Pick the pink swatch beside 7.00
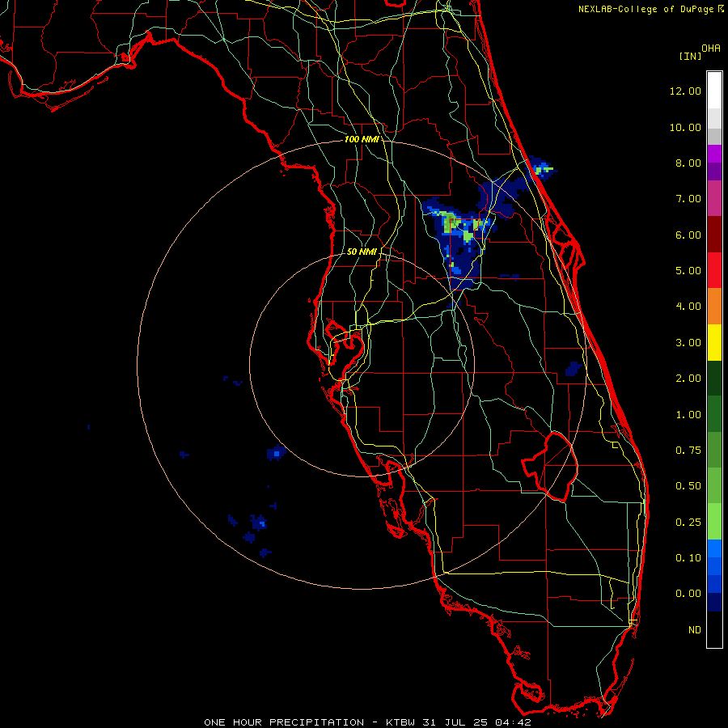This screenshot has height=728, width=728. pyautogui.click(x=714, y=198)
